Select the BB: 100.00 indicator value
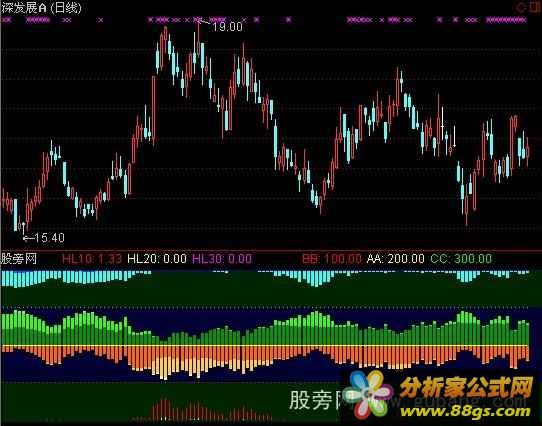Screen dimensions: 542x426 point(332,259)
